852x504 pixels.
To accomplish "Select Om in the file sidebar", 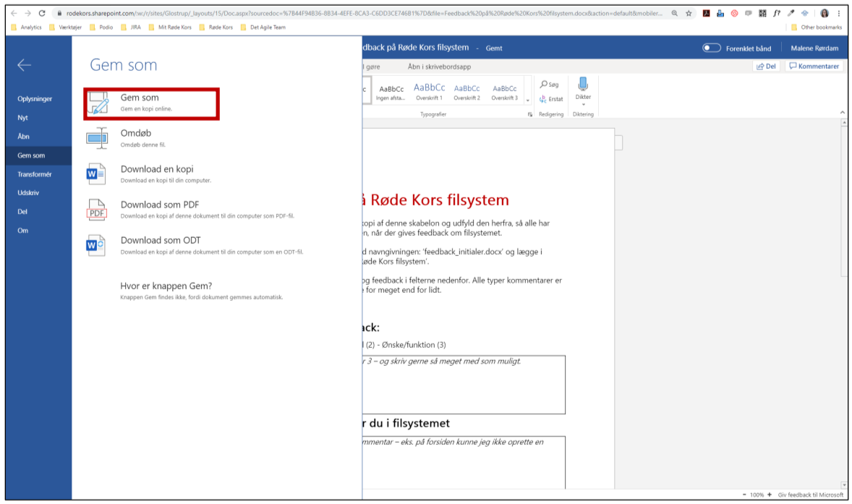I will (23, 230).
